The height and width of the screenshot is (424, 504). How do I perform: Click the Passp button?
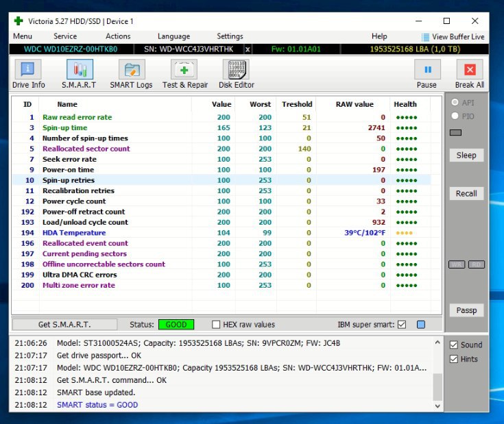coord(466,310)
